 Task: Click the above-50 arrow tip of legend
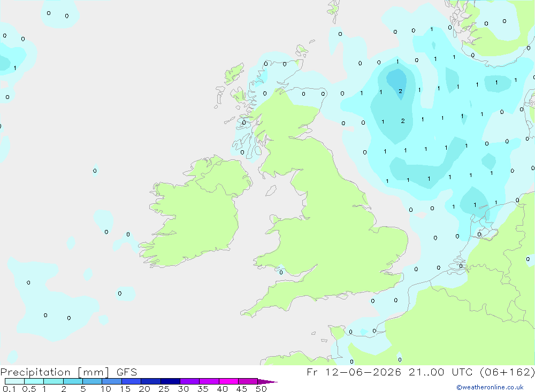[x=267, y=381]
